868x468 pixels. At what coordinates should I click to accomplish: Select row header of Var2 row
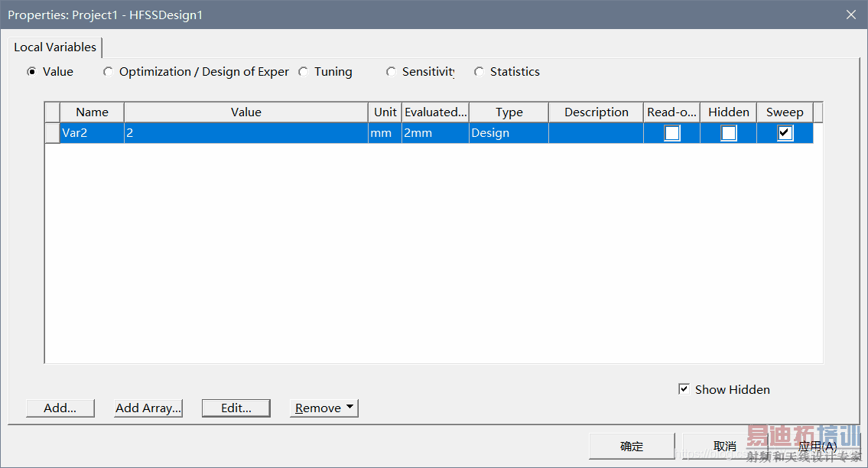[53, 133]
